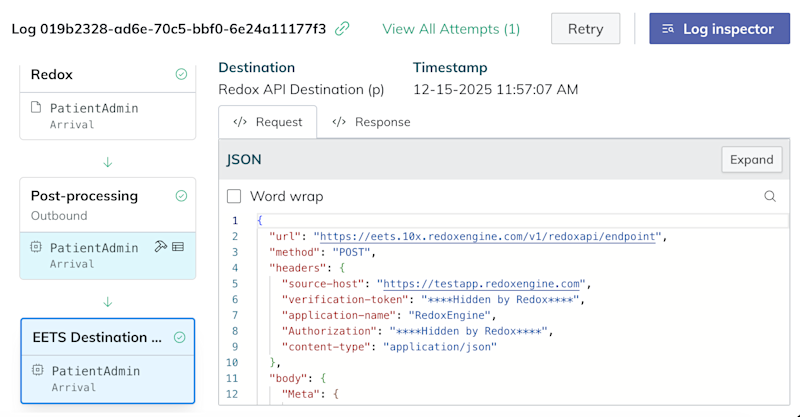Image resolution: width=800 pixels, height=417 pixels.
Task: Click the processor icon in Post-processing PatientAdmin row
Action: pyautogui.click(x=36, y=247)
